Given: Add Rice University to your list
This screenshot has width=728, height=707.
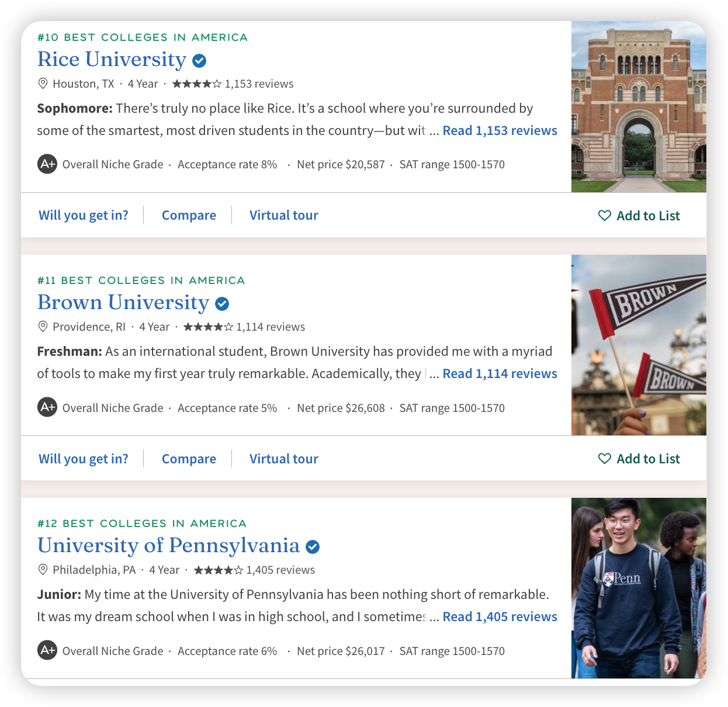Looking at the screenshot, I should coord(639,216).
